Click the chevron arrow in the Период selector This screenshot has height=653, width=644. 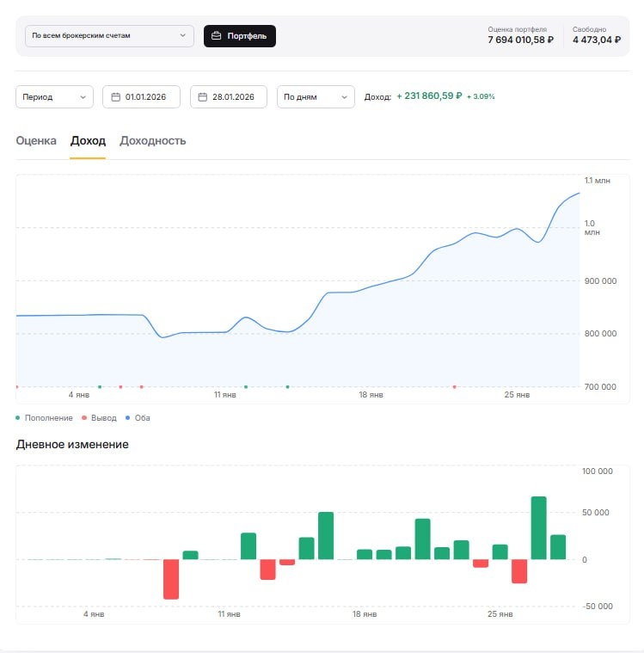tap(83, 97)
